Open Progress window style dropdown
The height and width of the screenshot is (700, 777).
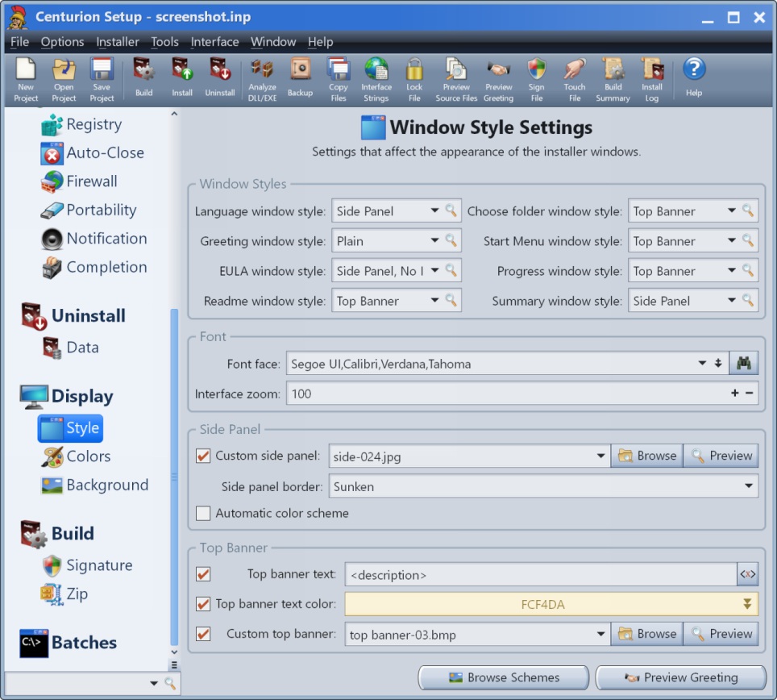731,270
